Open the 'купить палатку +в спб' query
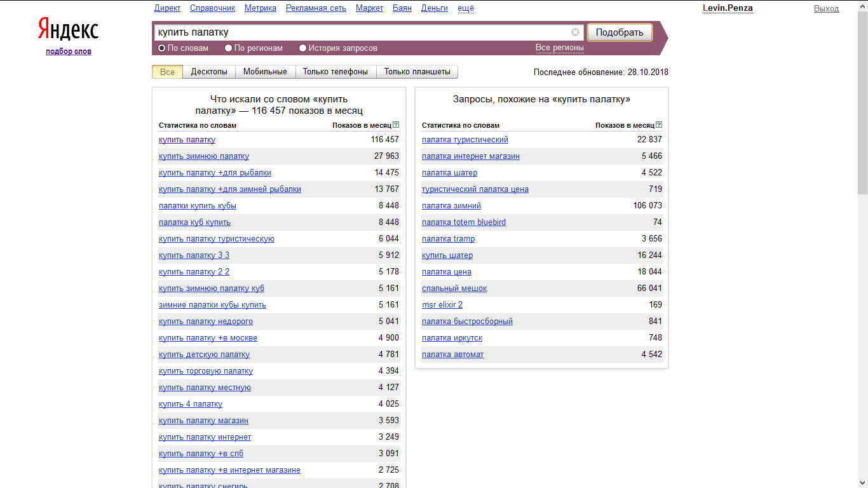Screen dimensions: 868x488 click(201, 454)
